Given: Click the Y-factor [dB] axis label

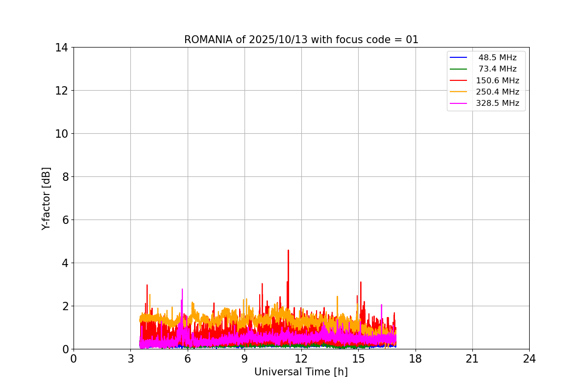Looking at the screenshot, I should tap(46, 198).
